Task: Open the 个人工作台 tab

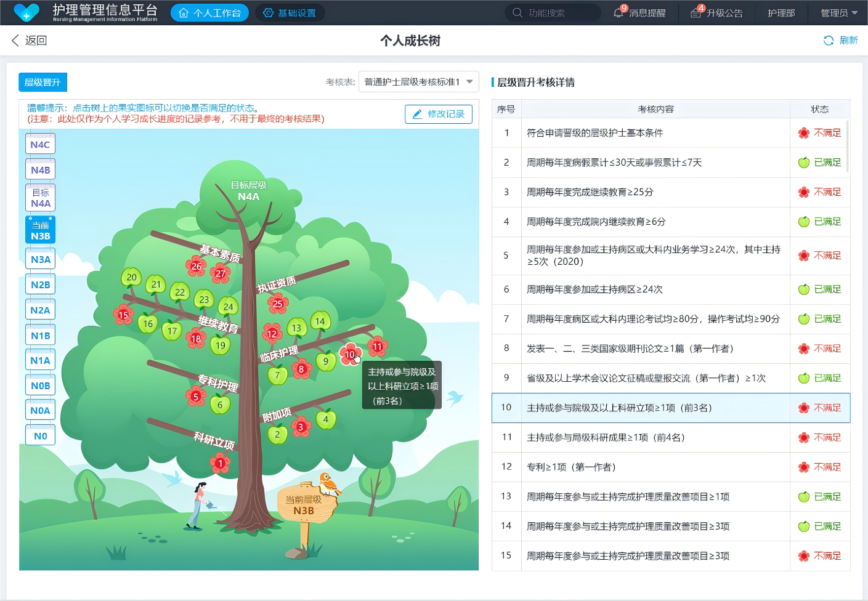Action: coord(209,13)
